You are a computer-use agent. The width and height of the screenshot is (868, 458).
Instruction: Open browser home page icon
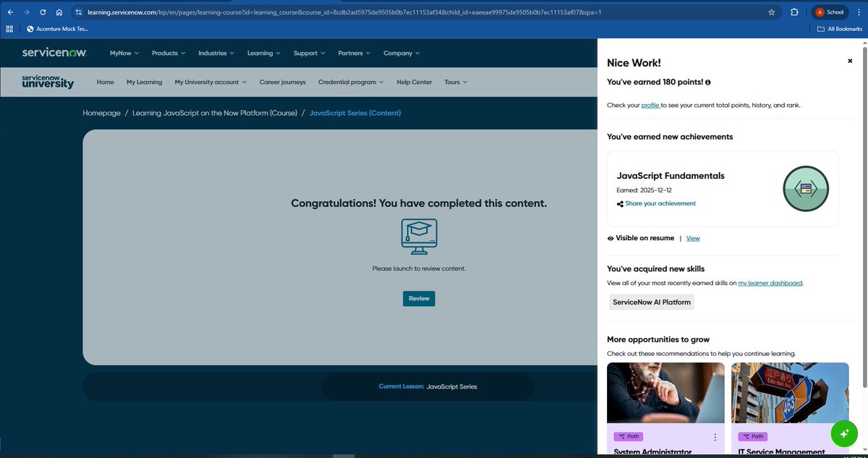point(59,12)
